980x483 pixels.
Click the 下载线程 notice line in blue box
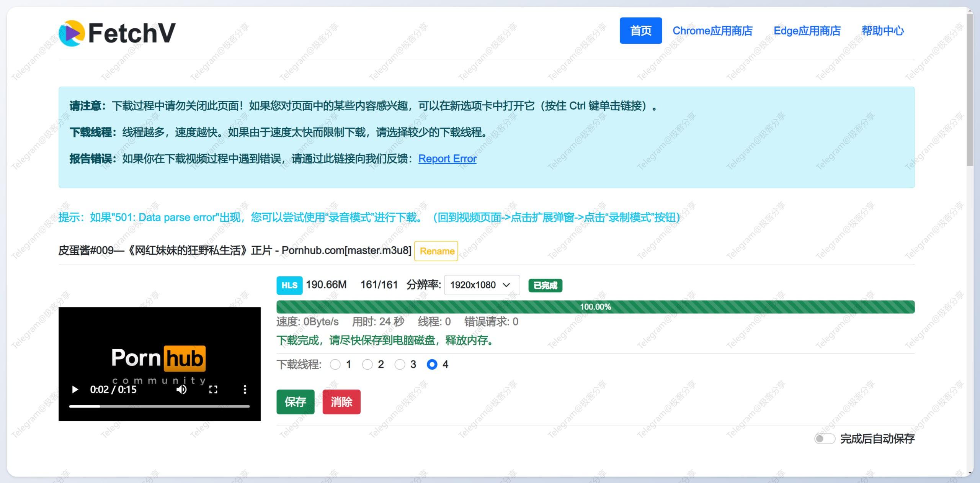pos(278,133)
